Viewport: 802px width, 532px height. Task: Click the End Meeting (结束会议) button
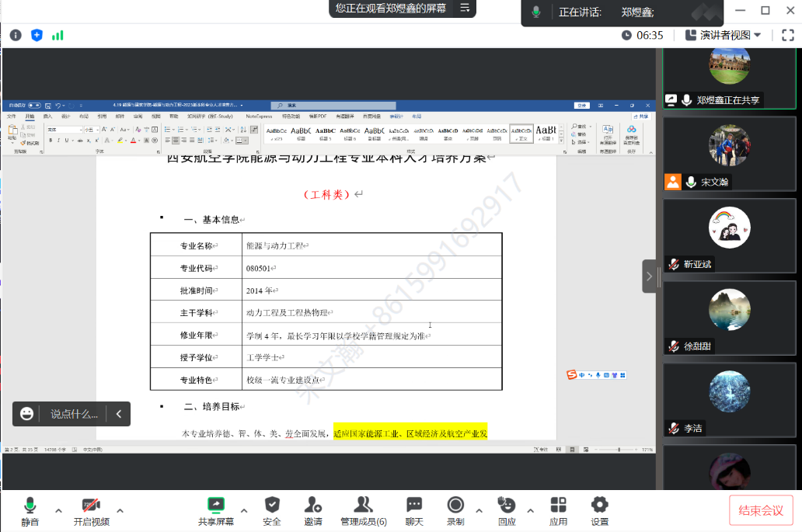pyautogui.click(x=761, y=510)
